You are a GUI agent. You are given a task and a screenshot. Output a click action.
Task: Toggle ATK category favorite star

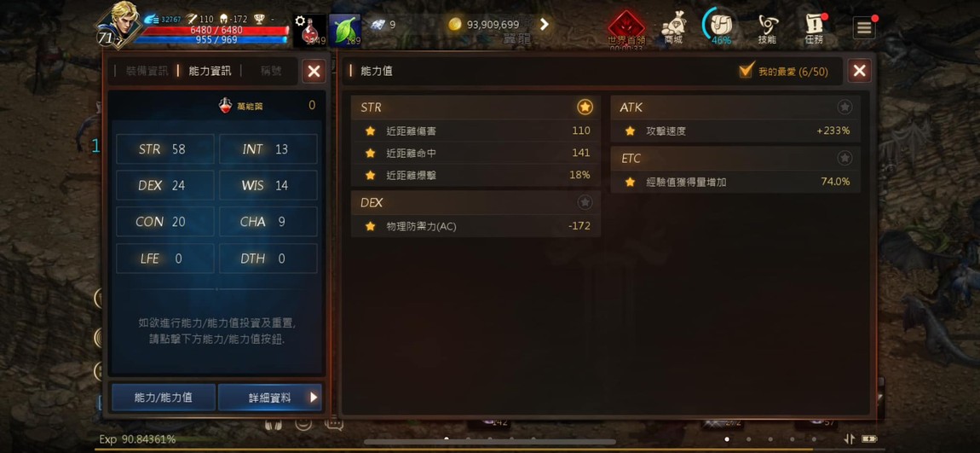(845, 107)
